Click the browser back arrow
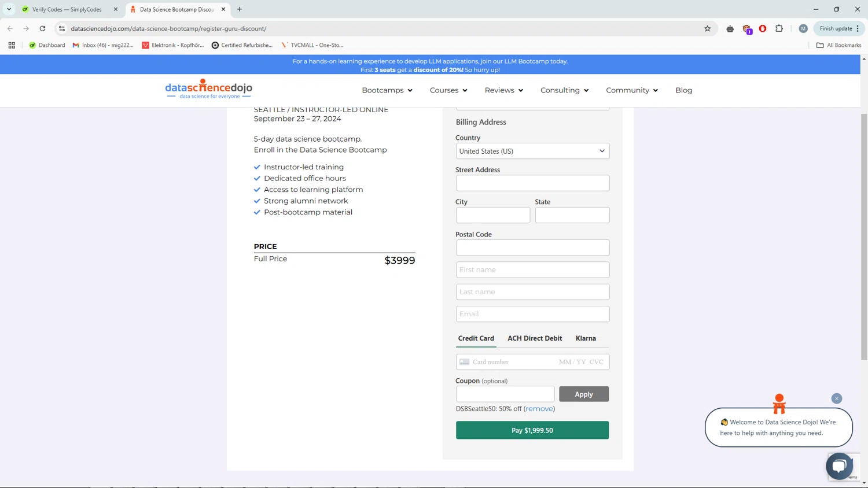This screenshot has height=488, width=868. coord(10,28)
